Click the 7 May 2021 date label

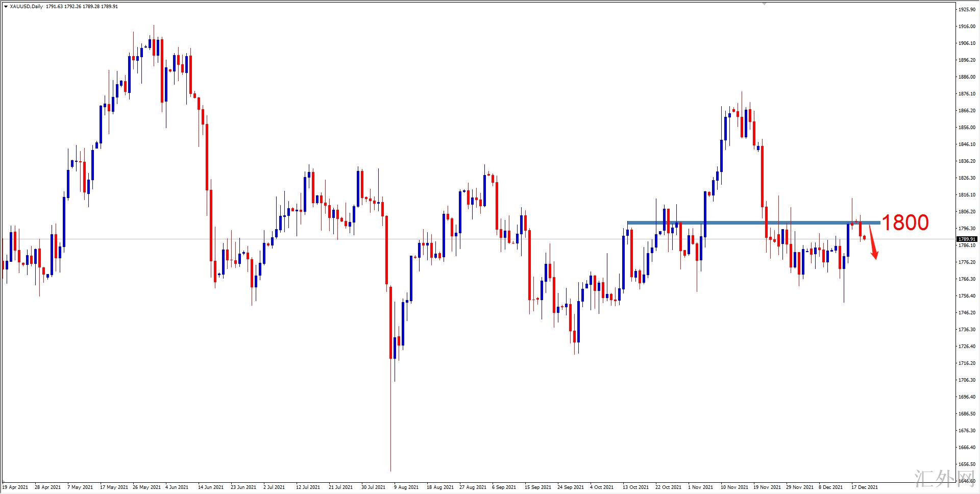click(80, 487)
